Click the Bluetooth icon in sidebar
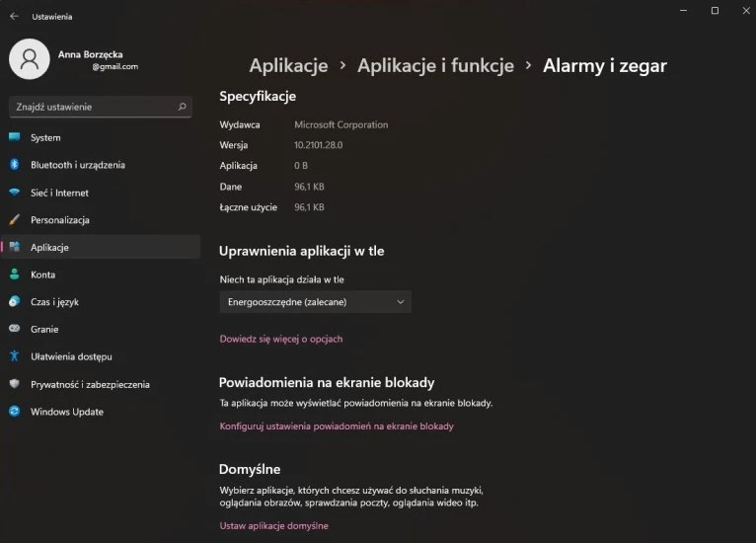This screenshot has height=543, width=756. coord(15,165)
